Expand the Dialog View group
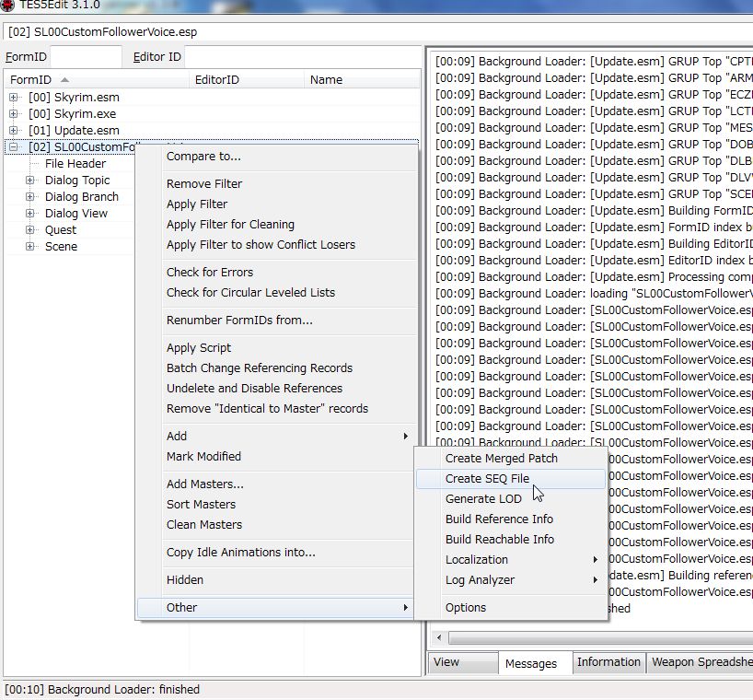 (x=29, y=214)
